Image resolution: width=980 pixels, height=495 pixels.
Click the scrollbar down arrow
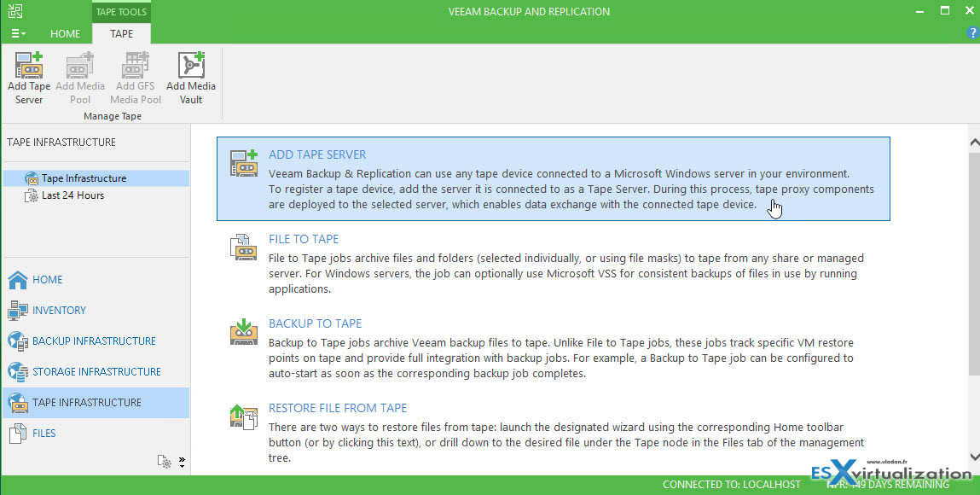(974, 457)
